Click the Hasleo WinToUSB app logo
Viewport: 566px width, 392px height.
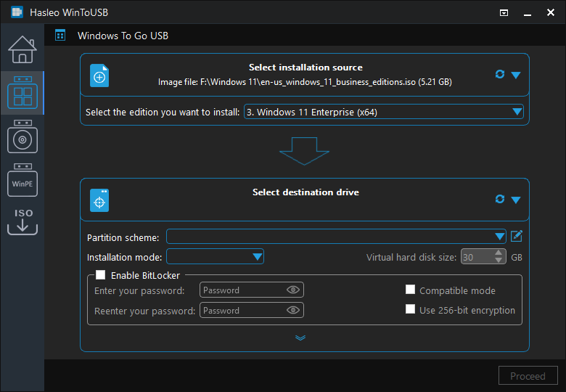click(x=17, y=12)
